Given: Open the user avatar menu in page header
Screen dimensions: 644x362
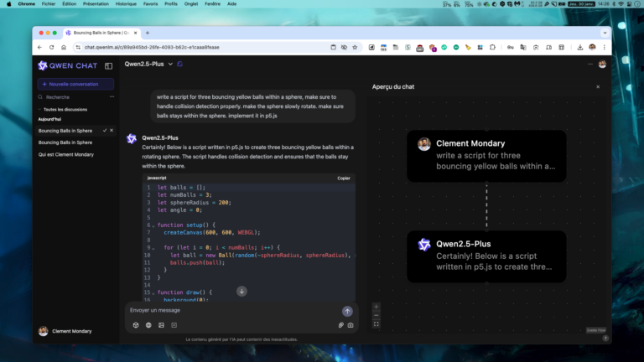Looking at the screenshot, I should (602, 64).
